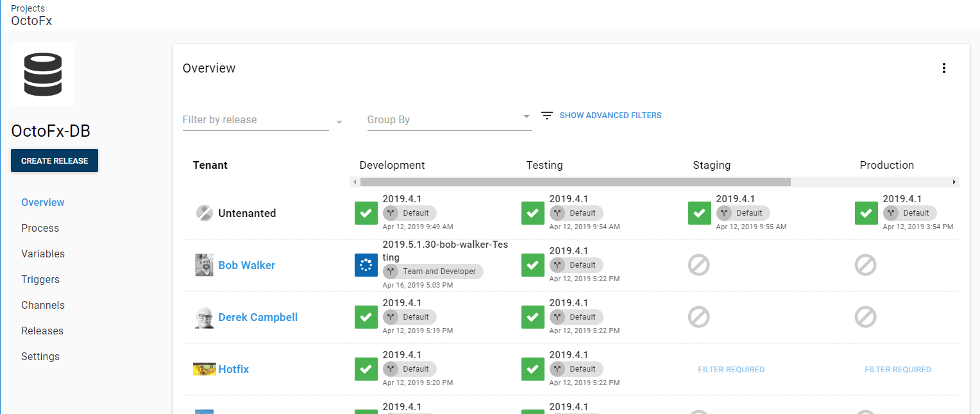Screen dimensions: 980x414
Task: Click the horizontal environments scrollbar thumb
Action: (x=575, y=182)
